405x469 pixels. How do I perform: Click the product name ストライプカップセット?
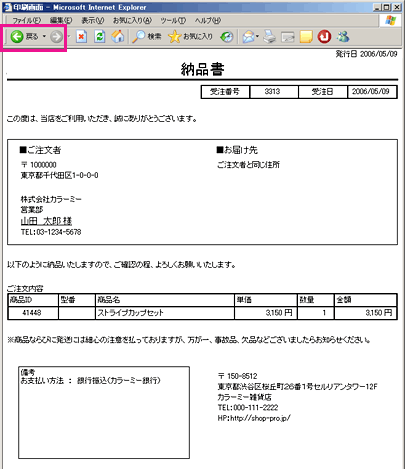click(130, 313)
